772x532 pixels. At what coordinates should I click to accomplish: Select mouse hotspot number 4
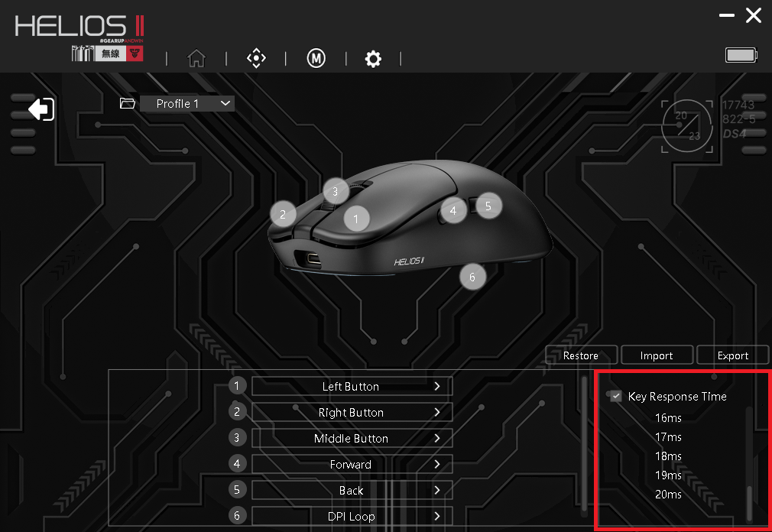click(x=453, y=210)
